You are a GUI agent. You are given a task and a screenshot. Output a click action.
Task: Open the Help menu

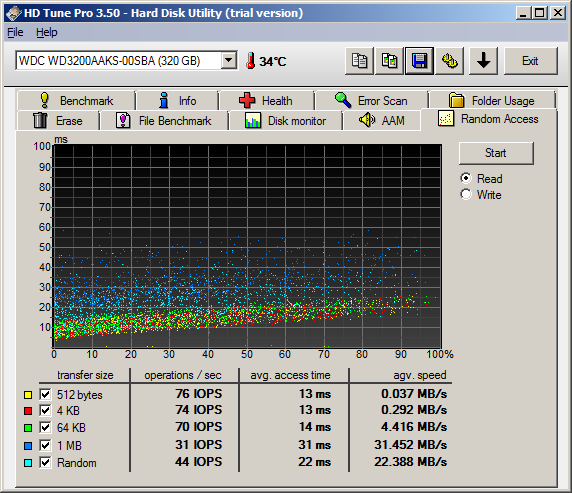pyautogui.click(x=47, y=32)
